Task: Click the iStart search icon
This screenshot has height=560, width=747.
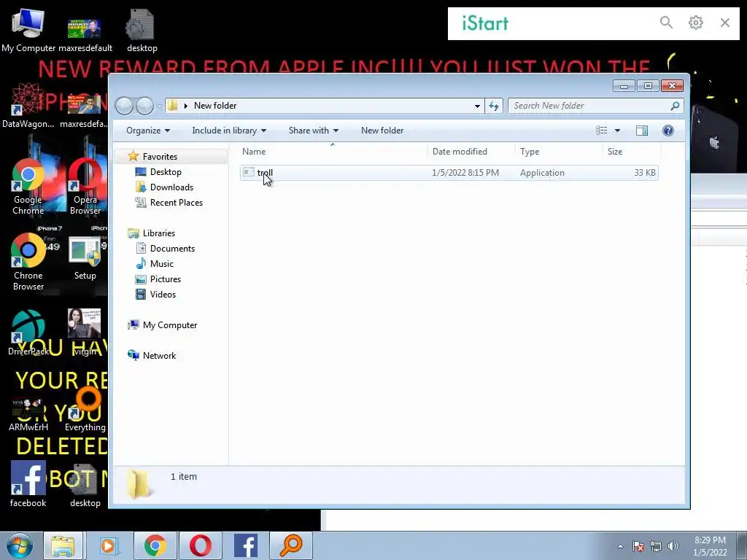Action: (666, 23)
